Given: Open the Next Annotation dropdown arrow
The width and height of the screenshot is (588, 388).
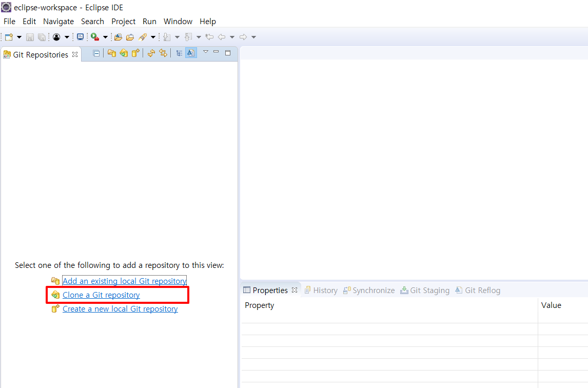Looking at the screenshot, I should point(178,37).
